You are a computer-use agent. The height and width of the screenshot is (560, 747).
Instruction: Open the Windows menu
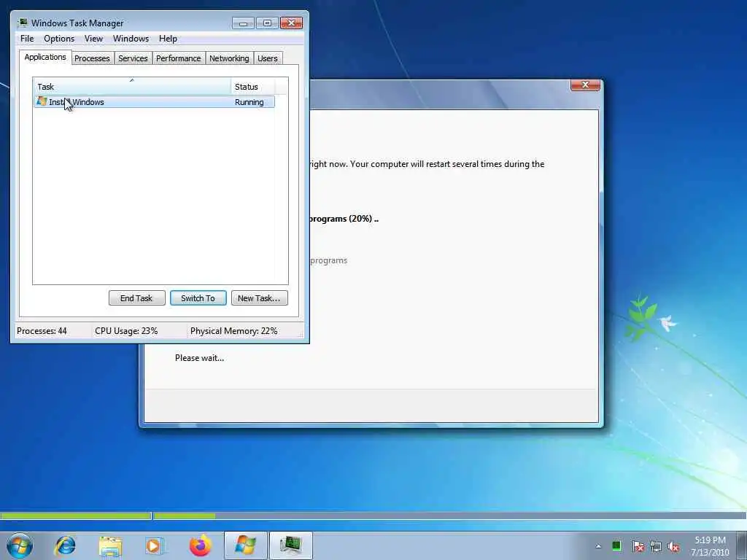tap(131, 39)
